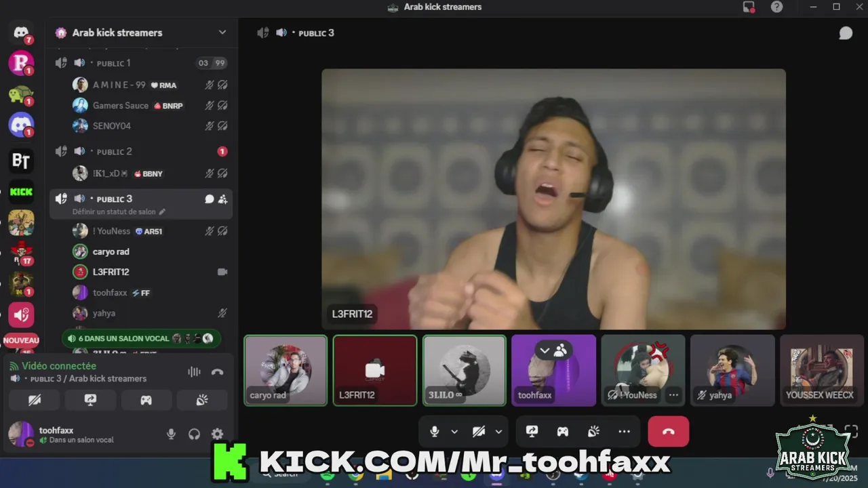This screenshot has width=868, height=488.
Task: Open the Help icon in the title bar
Action: [x=777, y=7]
